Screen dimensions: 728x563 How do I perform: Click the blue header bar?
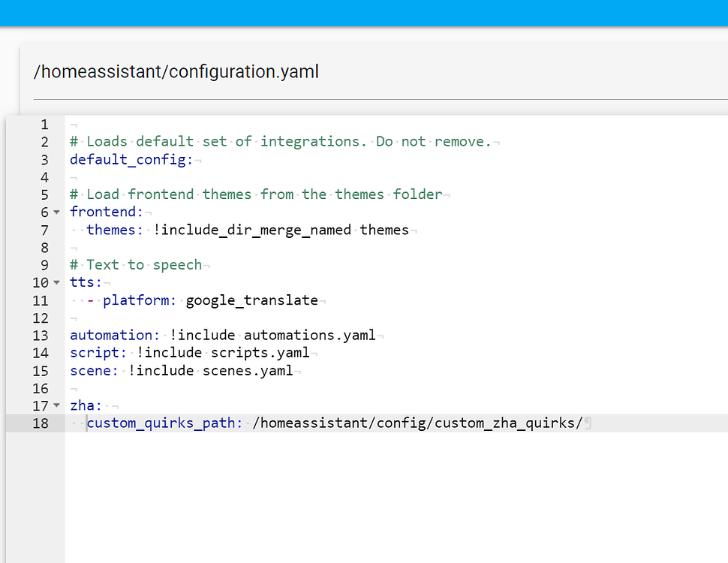tap(364, 13)
